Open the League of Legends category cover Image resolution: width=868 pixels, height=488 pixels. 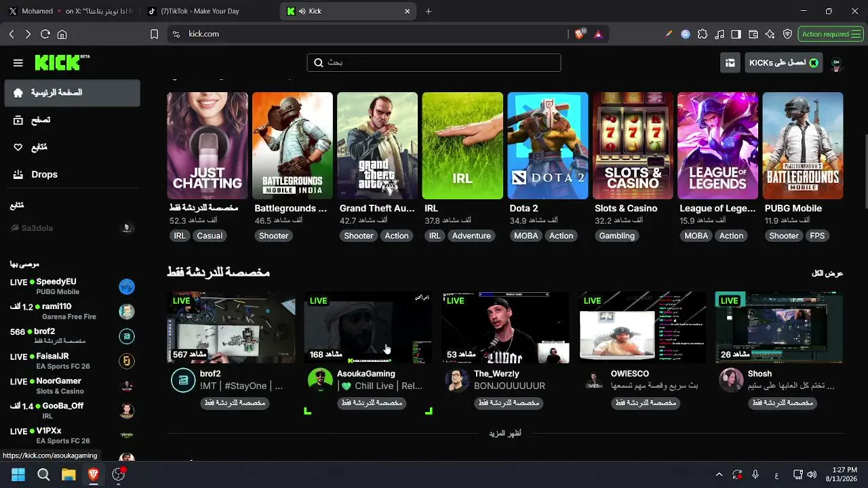click(x=718, y=146)
